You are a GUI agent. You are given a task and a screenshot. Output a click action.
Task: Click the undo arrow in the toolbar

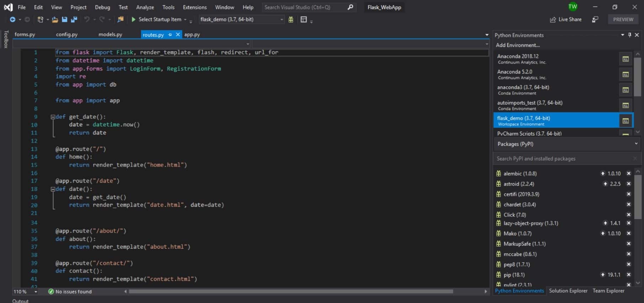click(x=87, y=20)
